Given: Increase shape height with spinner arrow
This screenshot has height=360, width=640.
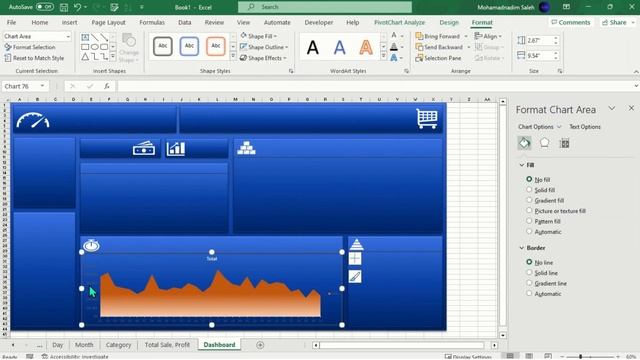Looking at the screenshot, I should (556, 38).
